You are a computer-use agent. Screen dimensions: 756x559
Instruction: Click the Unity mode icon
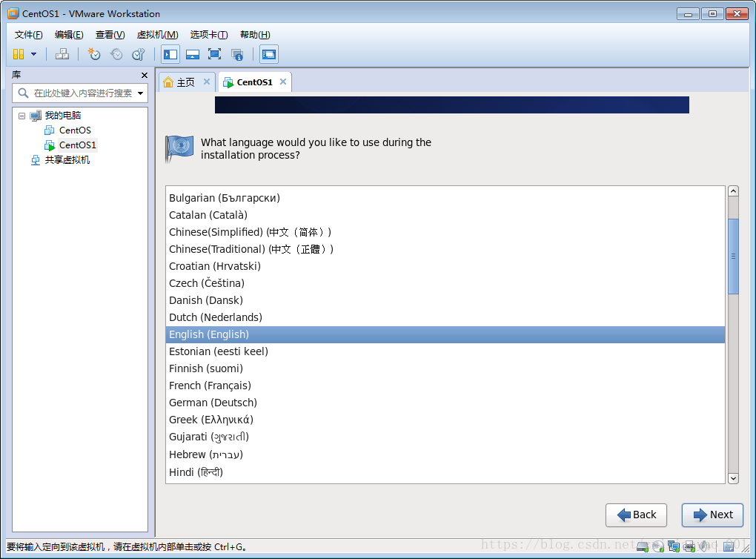pyautogui.click(x=236, y=54)
